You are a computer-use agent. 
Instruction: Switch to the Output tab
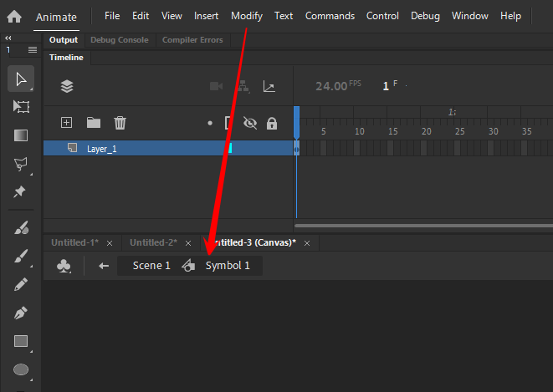64,40
